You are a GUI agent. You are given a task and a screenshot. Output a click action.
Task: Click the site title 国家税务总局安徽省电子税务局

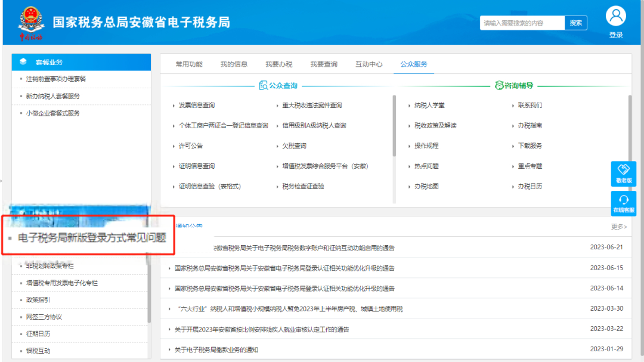[141, 23]
